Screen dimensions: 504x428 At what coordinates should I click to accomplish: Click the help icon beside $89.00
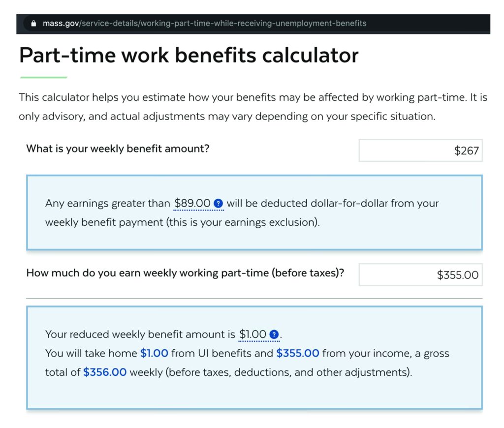click(219, 203)
